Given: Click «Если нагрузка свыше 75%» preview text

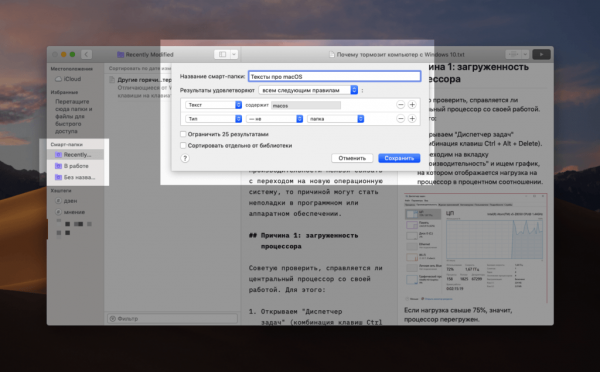Looking at the screenshot, I should pos(458,315).
